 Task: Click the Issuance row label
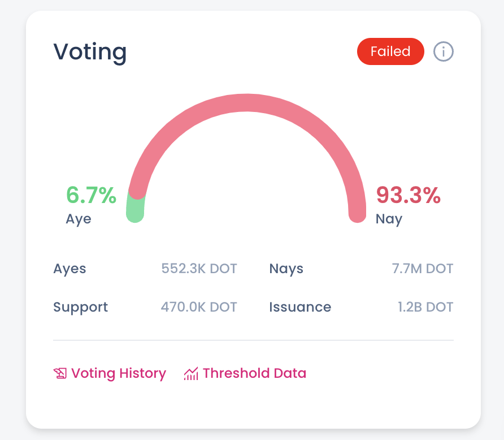300,307
